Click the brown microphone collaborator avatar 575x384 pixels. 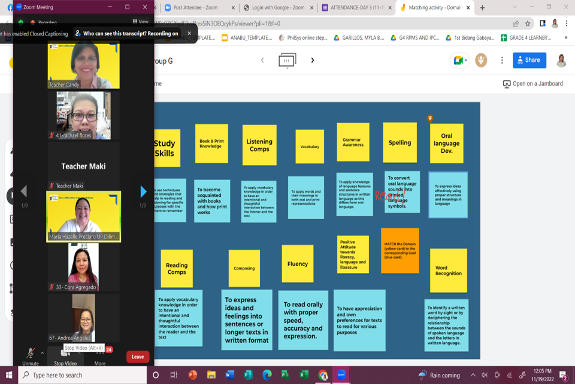[x=481, y=60]
